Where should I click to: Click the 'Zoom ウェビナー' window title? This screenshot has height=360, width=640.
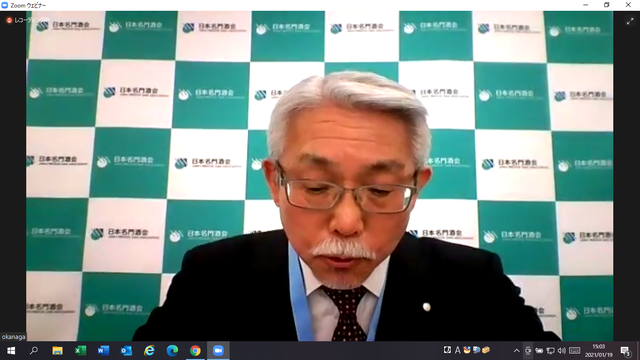point(28,5)
